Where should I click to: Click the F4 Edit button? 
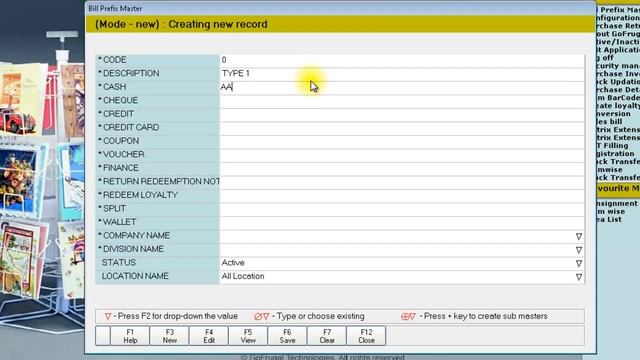tap(209, 336)
